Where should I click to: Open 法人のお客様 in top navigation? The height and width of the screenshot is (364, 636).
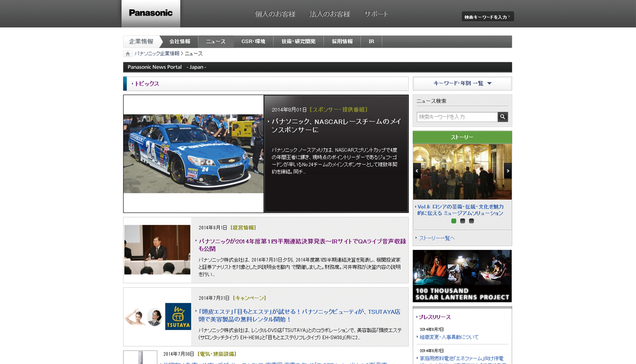coord(330,14)
